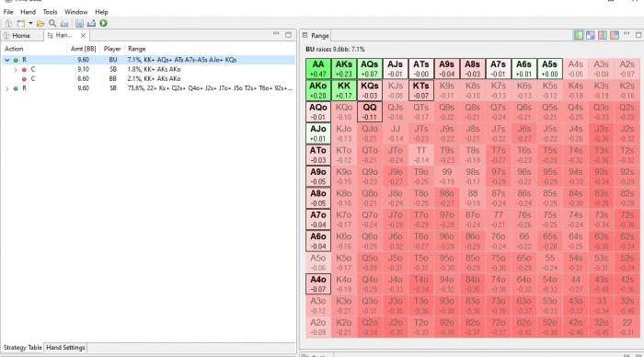
Task: Click the export chart toolbar icon
Action: click(91, 23)
